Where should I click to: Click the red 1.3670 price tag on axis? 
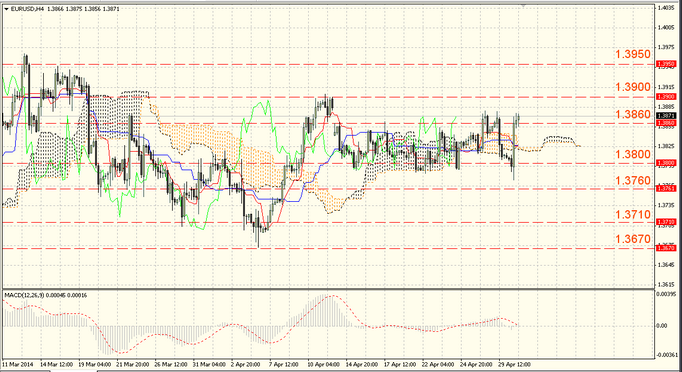tap(666, 248)
